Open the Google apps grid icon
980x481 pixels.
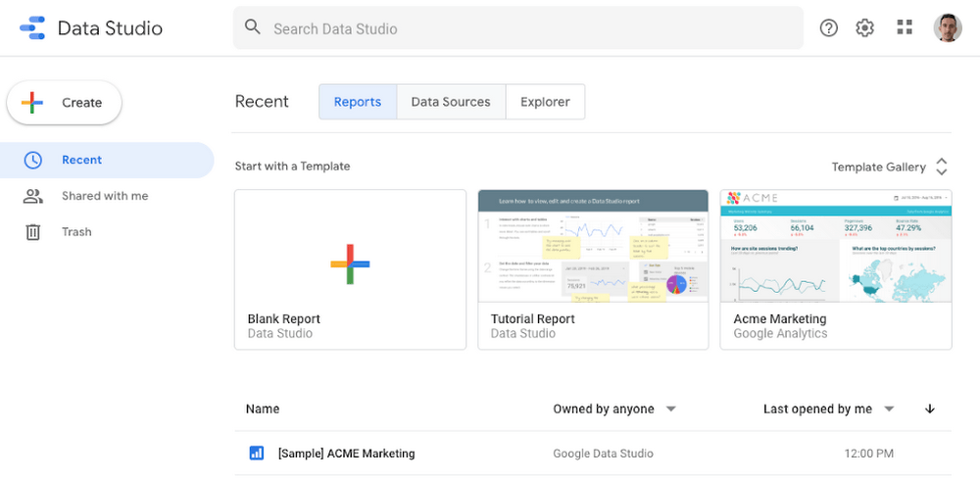[x=905, y=26]
